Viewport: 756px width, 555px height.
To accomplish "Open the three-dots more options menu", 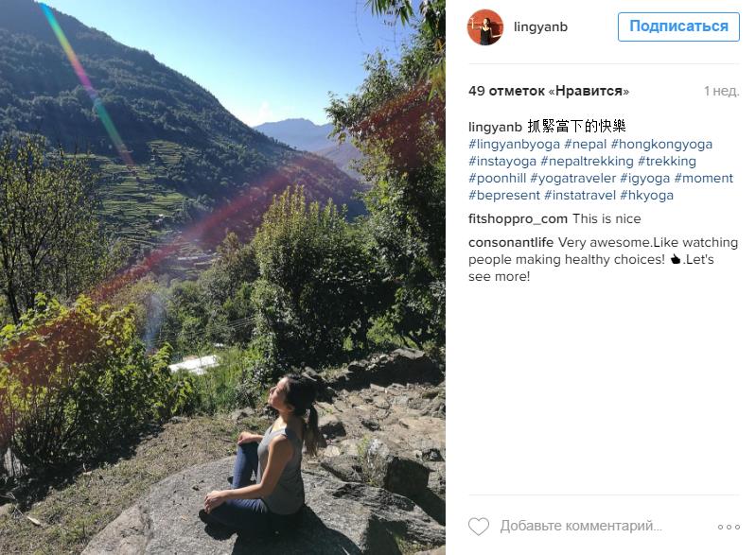I will pos(729,527).
